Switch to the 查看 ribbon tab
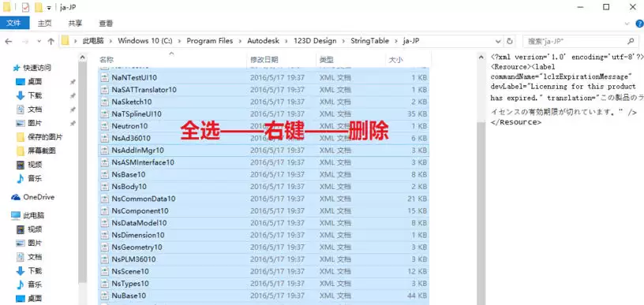 (106, 24)
